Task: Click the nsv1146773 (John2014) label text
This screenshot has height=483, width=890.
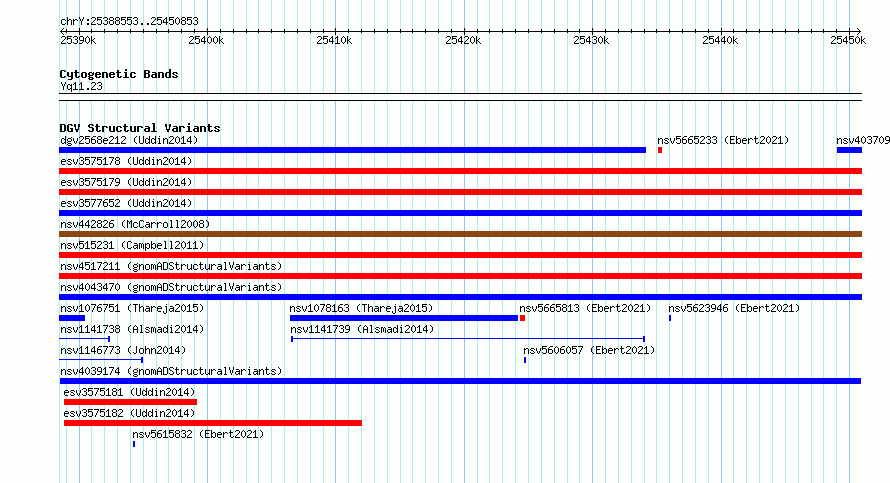Action: (123, 350)
